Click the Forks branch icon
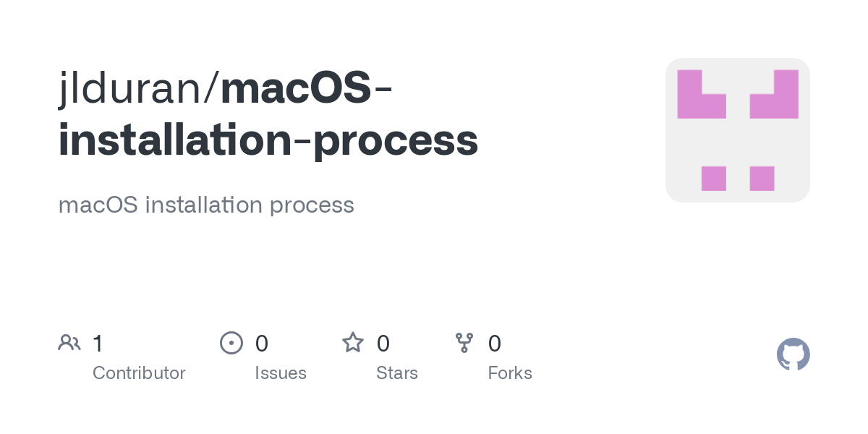The image size is (868, 434). (x=464, y=343)
